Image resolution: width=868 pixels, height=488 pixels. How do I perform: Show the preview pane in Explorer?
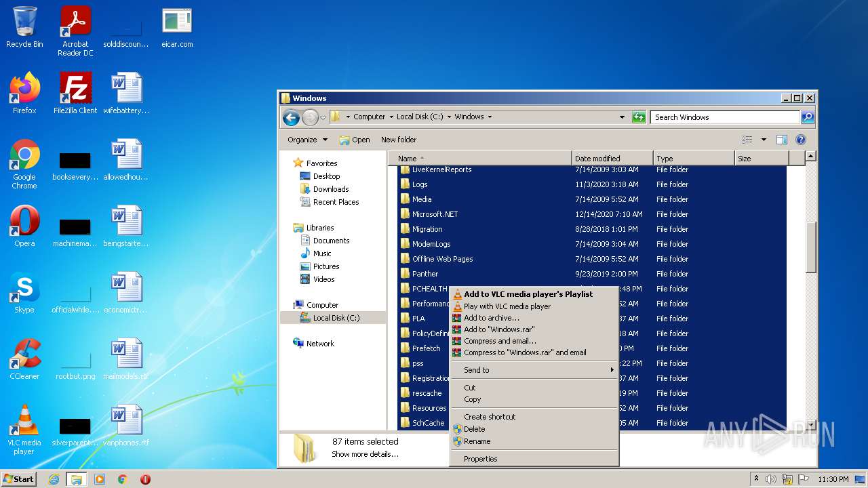coord(781,139)
